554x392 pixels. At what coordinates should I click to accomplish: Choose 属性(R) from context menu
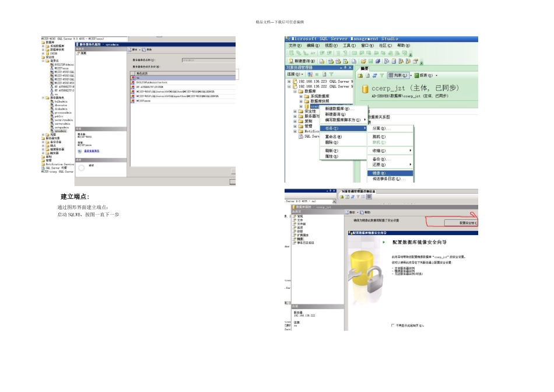click(x=343, y=156)
